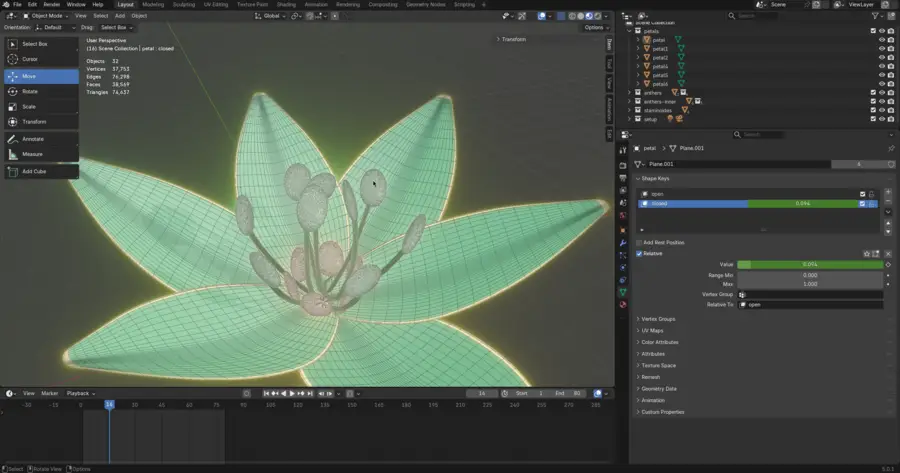The image size is (900, 473).
Task: Clear shape keys with the X button
Action: [888, 254]
